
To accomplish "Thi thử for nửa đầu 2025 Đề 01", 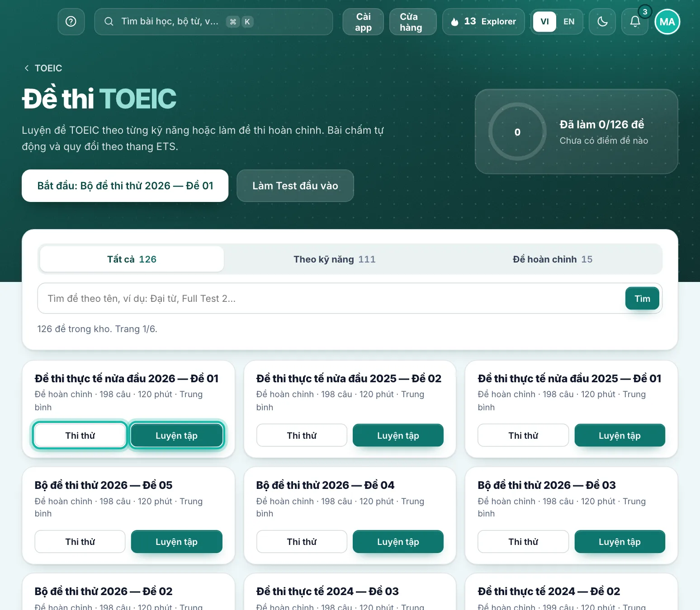I will (523, 436).
